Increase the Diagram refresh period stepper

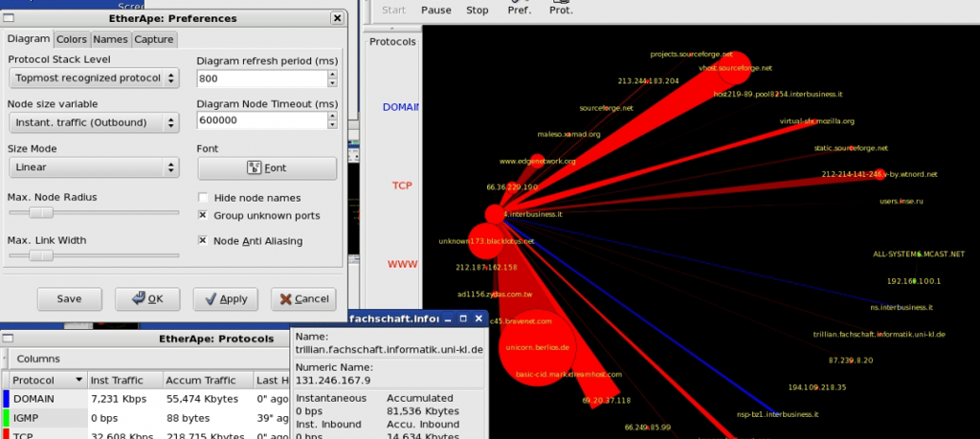[332, 75]
